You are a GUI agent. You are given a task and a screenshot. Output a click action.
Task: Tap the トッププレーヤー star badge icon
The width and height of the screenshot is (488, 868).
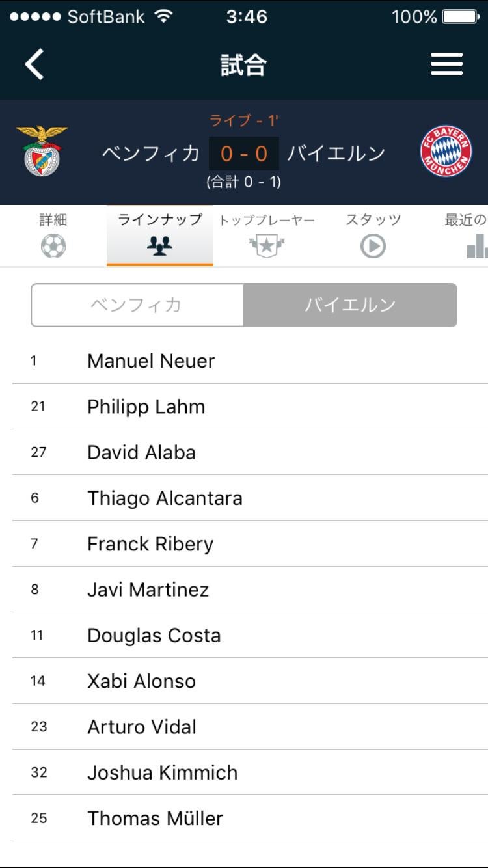267,247
